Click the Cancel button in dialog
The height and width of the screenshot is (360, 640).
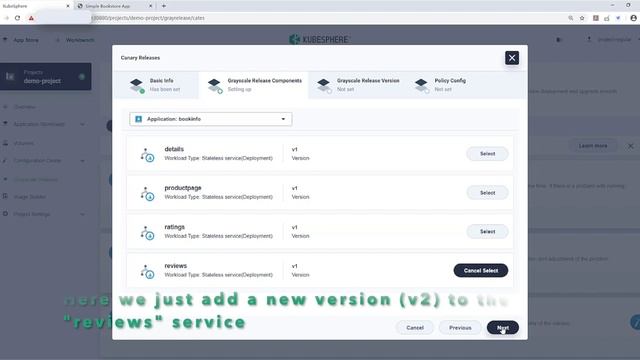(x=415, y=328)
